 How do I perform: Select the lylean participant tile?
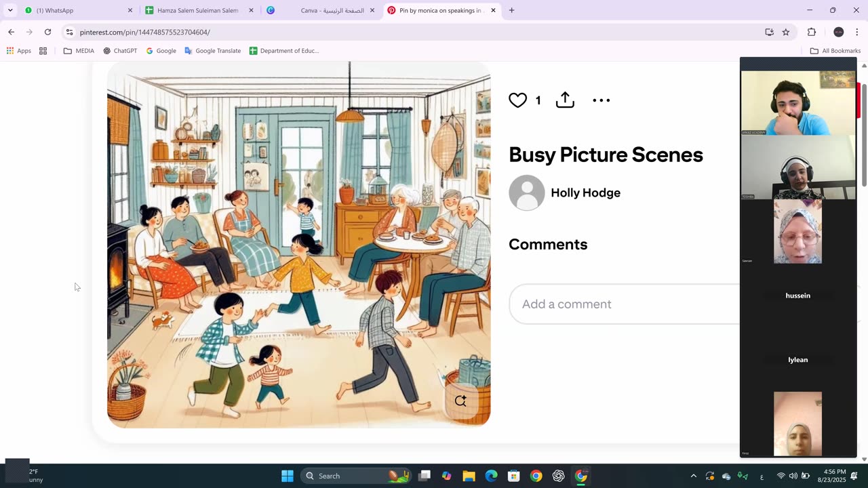tap(798, 360)
